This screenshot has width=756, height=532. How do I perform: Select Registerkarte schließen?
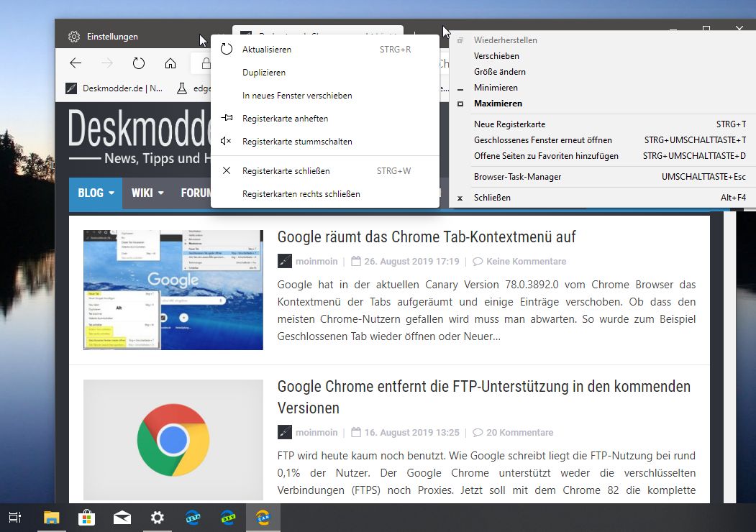(325, 171)
